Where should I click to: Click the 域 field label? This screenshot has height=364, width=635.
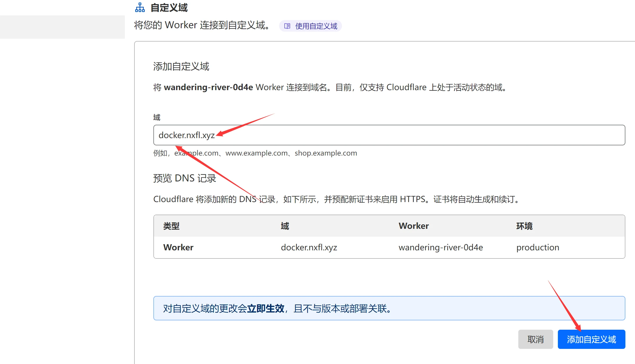tap(157, 117)
